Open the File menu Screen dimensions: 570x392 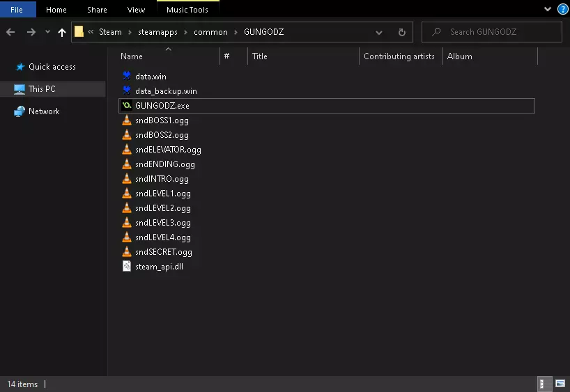[x=17, y=10]
